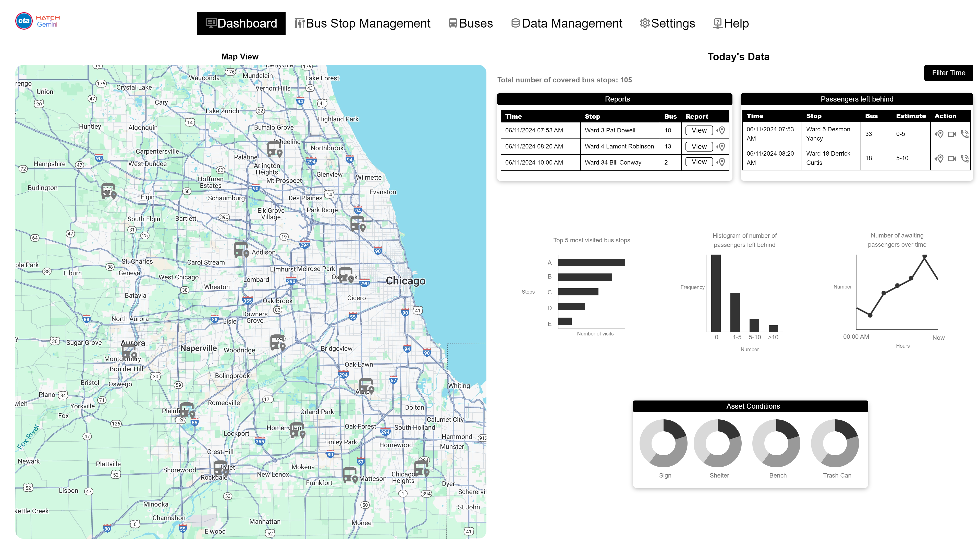Click the video camera icon for Ward 5 Desmon Yancy
The height and width of the screenshot is (551, 980).
(951, 134)
